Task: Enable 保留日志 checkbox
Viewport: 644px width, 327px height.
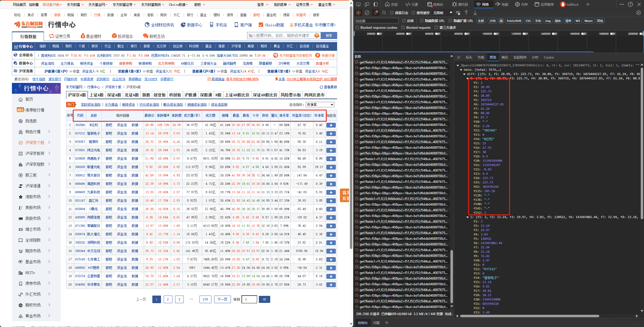Action: 392,13
